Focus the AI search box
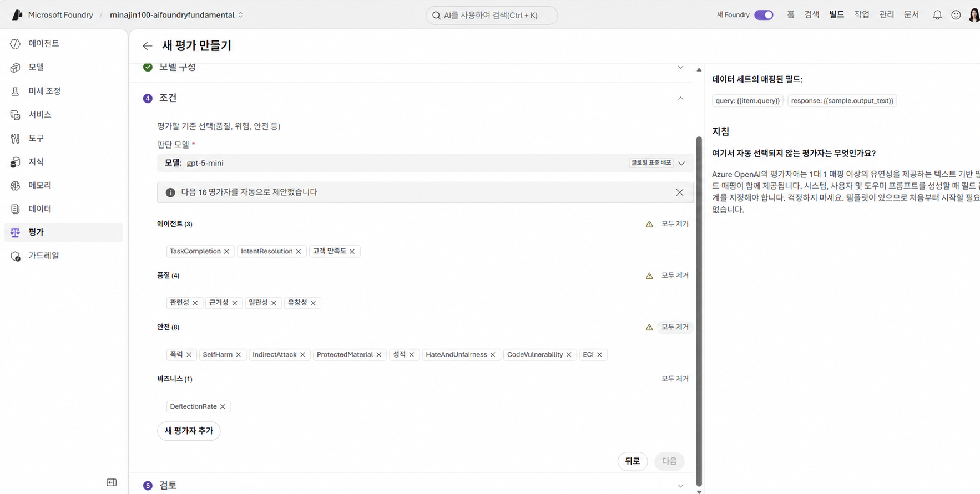Viewport: 980px width, 494px height. tap(492, 16)
